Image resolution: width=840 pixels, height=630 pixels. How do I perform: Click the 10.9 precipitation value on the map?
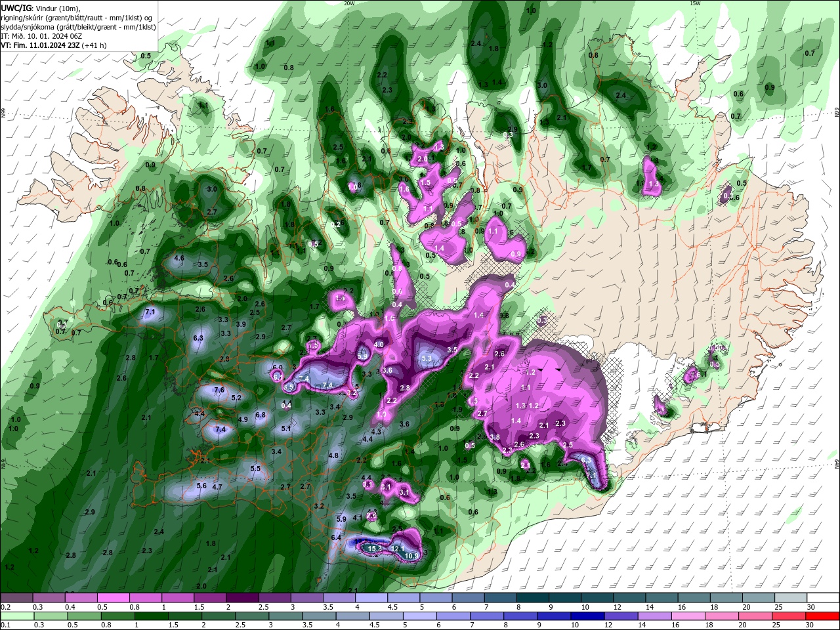point(411,556)
